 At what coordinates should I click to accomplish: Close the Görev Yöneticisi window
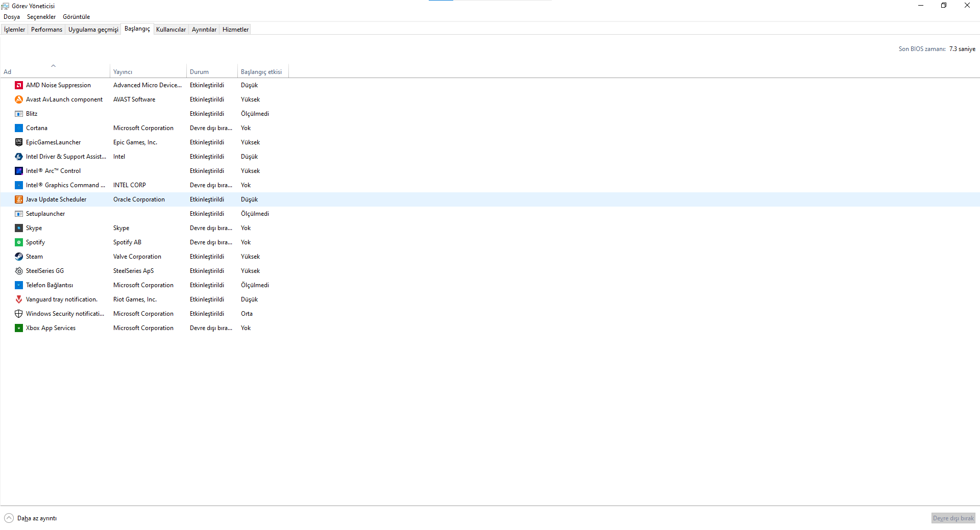(x=967, y=6)
